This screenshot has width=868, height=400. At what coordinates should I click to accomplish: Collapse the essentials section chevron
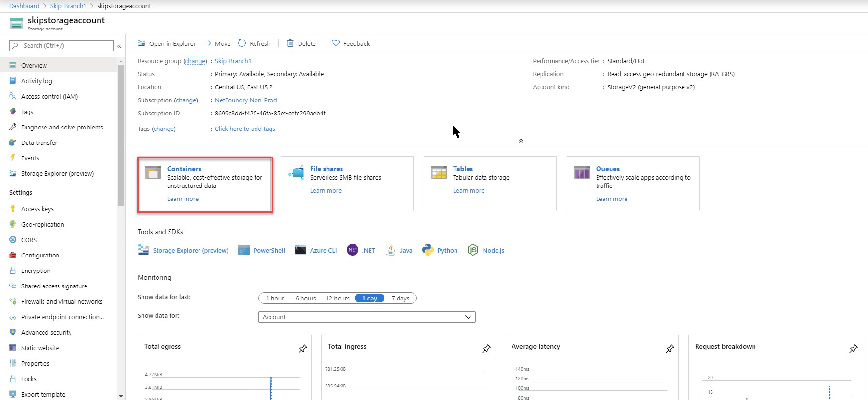click(521, 141)
